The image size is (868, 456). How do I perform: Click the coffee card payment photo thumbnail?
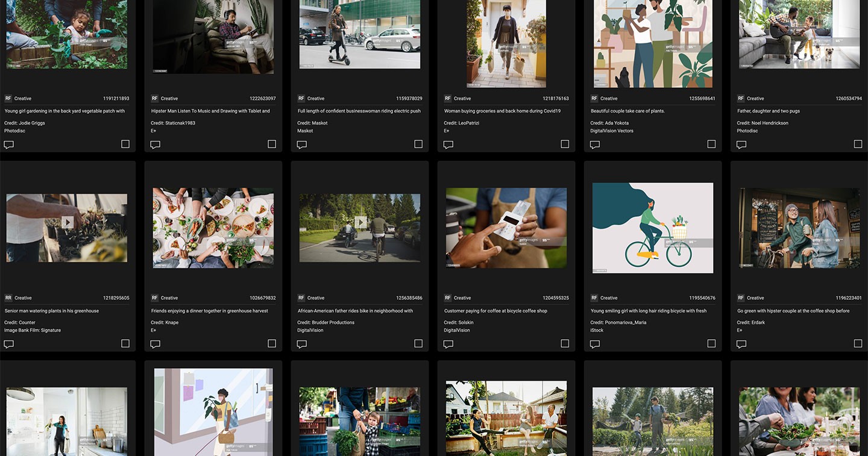(506, 228)
